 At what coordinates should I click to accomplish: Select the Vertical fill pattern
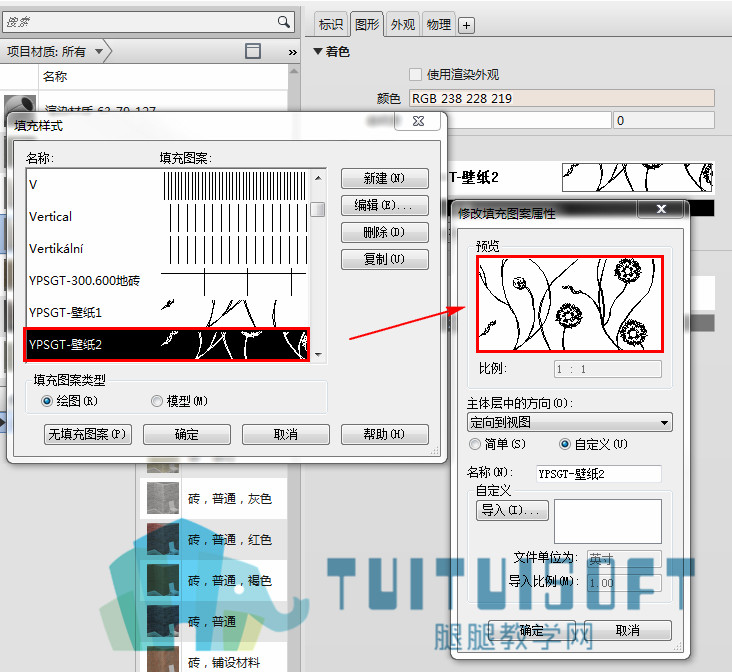168,217
